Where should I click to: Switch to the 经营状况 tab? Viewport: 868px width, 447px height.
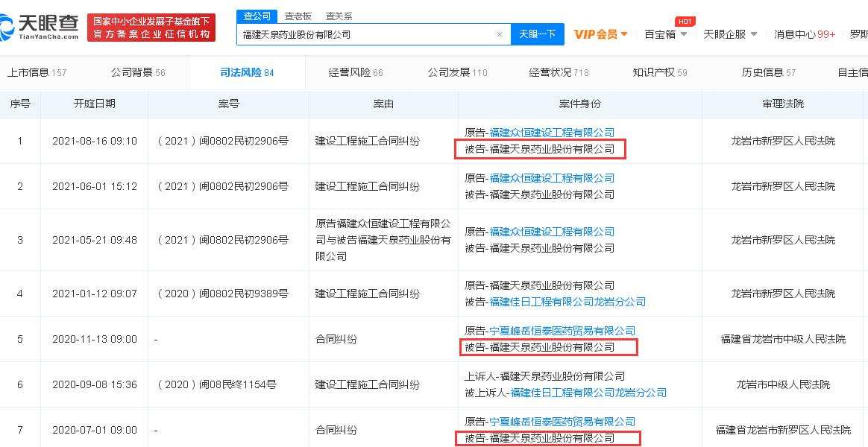559,72
